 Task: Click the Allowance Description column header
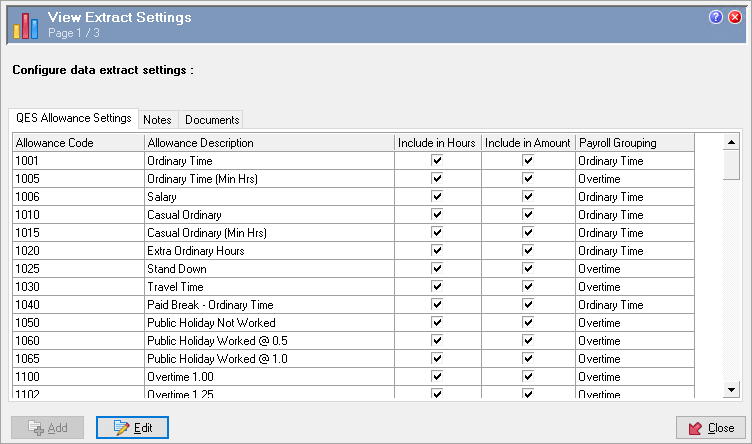click(268, 143)
